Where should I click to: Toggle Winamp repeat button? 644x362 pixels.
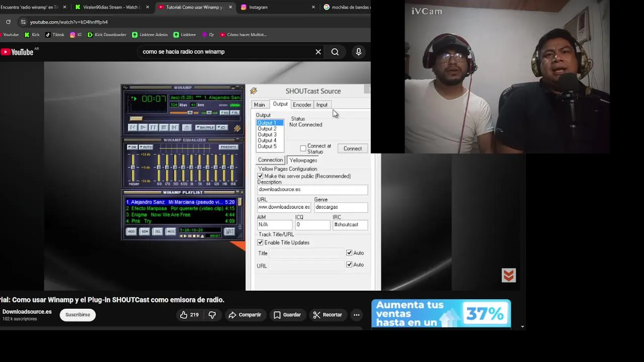click(x=222, y=127)
